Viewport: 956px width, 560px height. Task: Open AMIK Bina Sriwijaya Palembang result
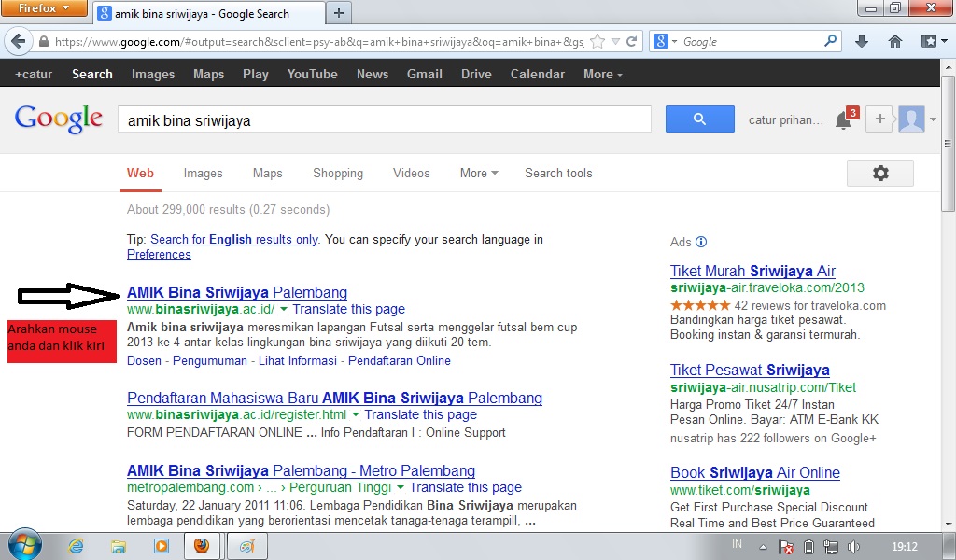coord(237,292)
